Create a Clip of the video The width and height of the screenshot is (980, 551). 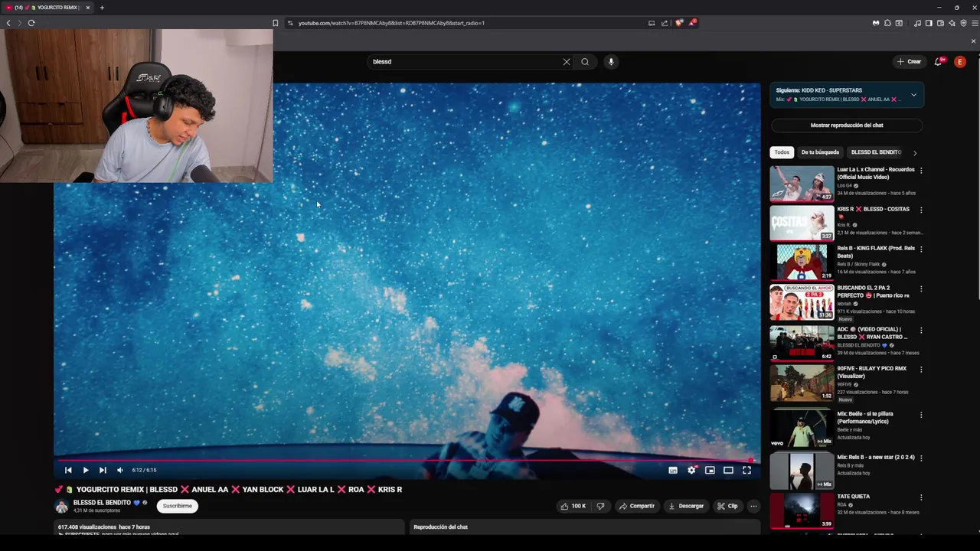[x=727, y=506]
